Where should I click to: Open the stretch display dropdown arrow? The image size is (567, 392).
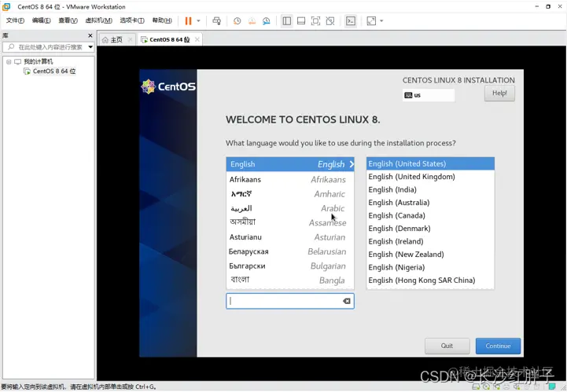(x=381, y=21)
